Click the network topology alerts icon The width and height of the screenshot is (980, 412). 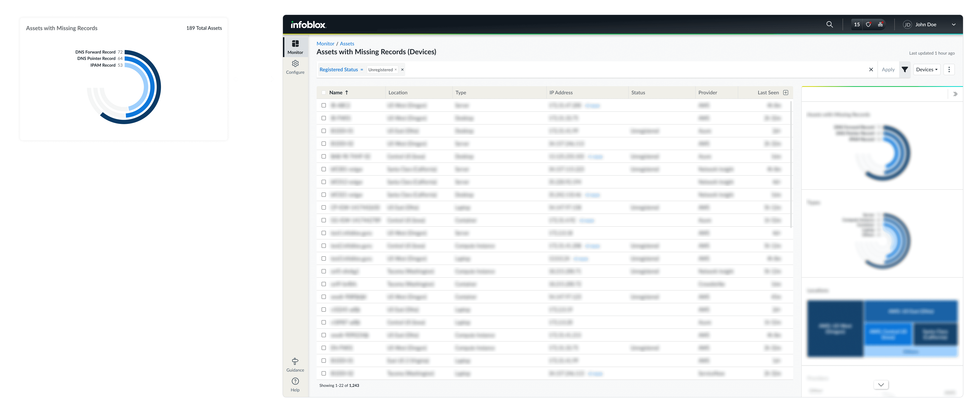coord(880,24)
